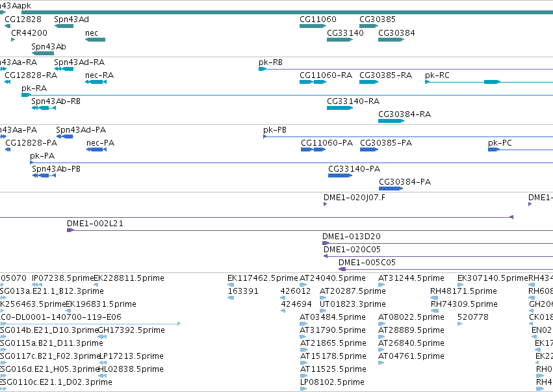The width and height of the screenshot is (553, 392).
Task: Select the pk-RC transcript label
Action: click(x=437, y=75)
